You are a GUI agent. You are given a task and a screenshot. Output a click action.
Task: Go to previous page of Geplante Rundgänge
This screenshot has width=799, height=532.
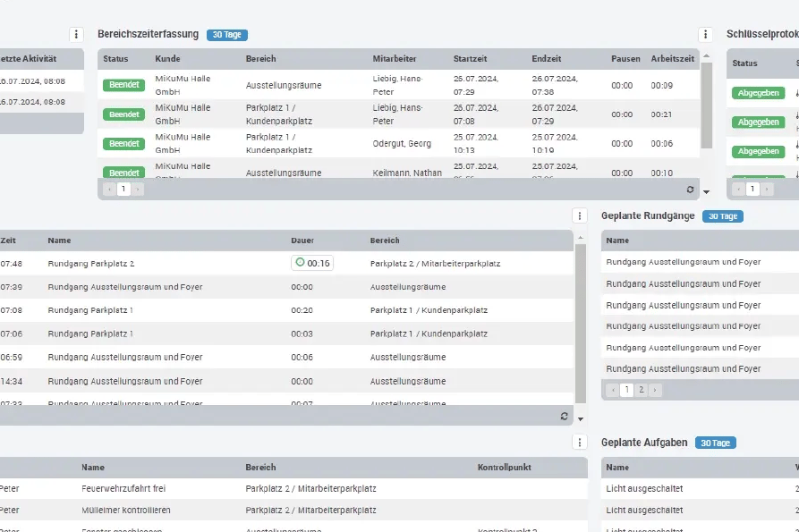point(613,390)
